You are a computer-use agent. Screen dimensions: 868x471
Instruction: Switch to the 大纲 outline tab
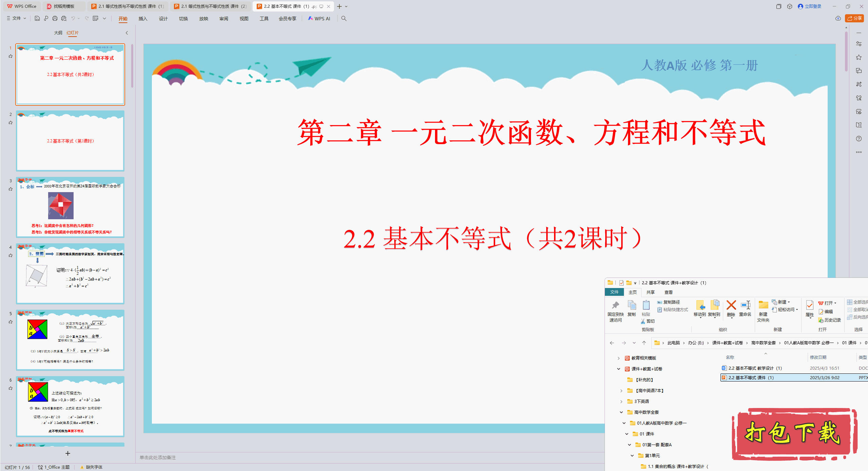58,33
